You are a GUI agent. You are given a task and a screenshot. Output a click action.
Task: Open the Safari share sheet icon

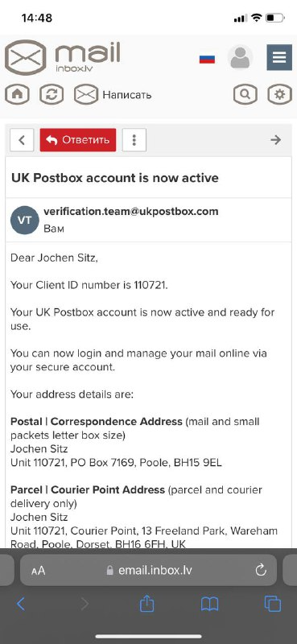pos(146,603)
